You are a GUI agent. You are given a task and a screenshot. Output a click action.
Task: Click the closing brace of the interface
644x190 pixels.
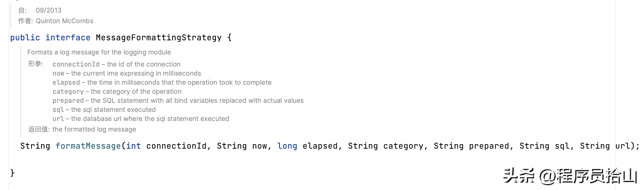pos(12,173)
